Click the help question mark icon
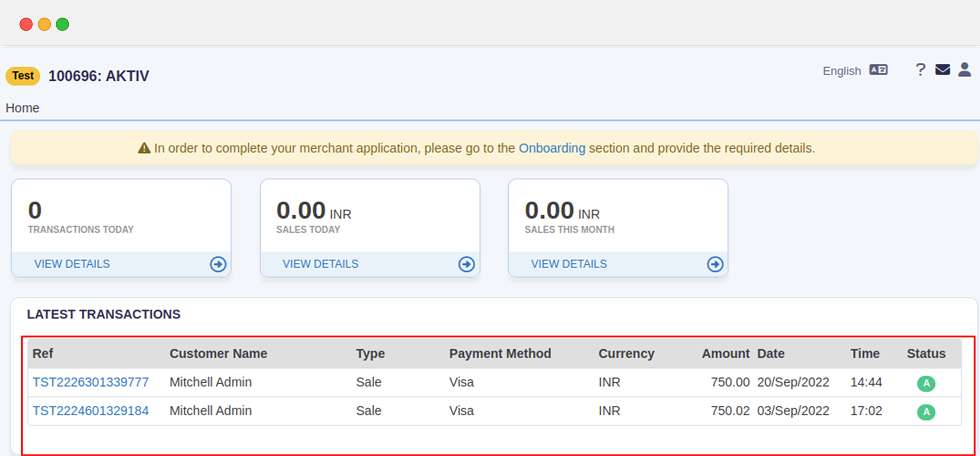Screen dimensions: 980x456 [920, 70]
